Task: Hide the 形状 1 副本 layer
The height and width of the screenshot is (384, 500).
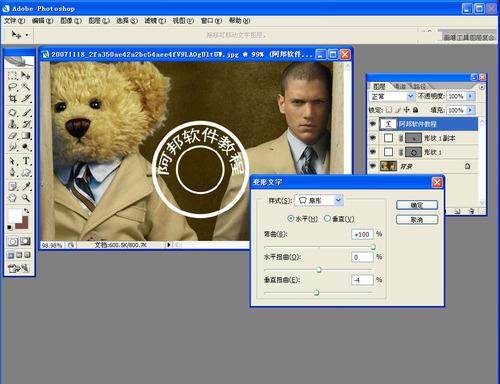Action: pyautogui.click(x=373, y=138)
